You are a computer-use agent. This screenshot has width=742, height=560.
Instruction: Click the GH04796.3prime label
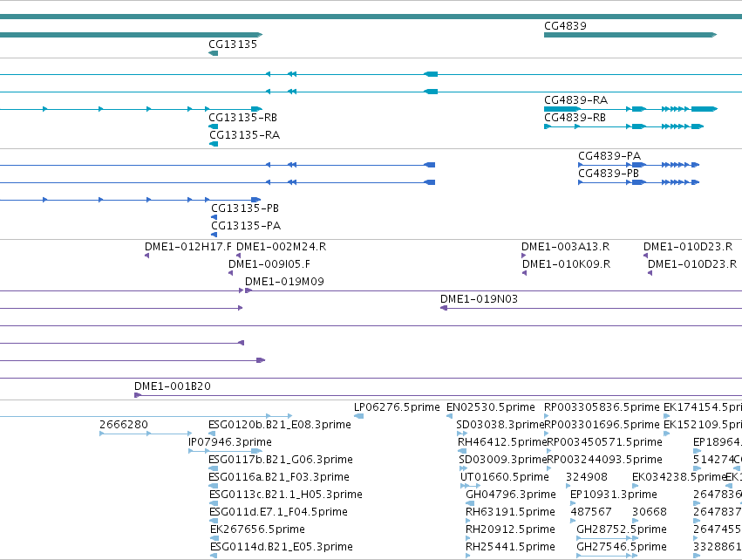(x=511, y=495)
